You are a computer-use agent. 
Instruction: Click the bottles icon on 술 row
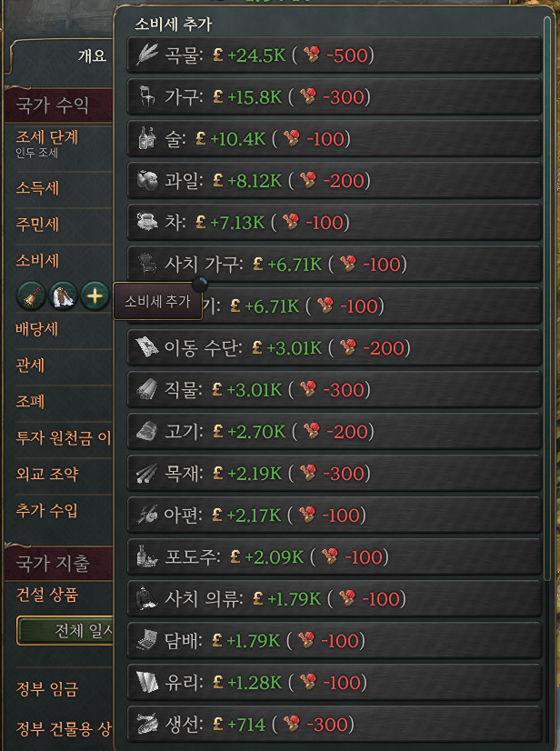pyautogui.click(x=147, y=138)
